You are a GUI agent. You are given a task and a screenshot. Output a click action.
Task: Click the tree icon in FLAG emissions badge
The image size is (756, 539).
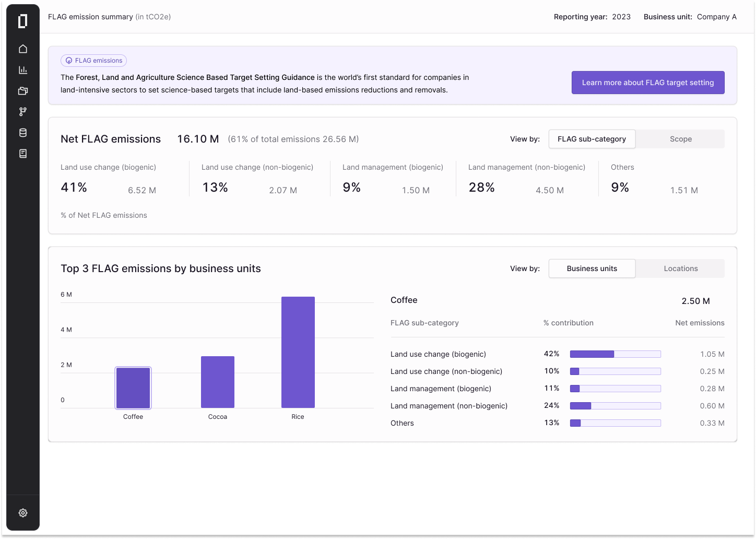69,61
